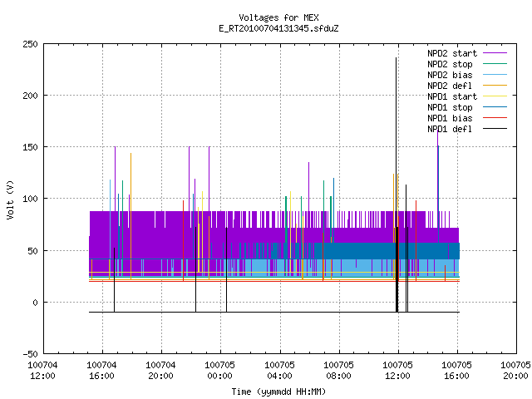Click the flat black NPD1 defl baseline below zero
Screen dimensions: 532x399
[x=274, y=313]
